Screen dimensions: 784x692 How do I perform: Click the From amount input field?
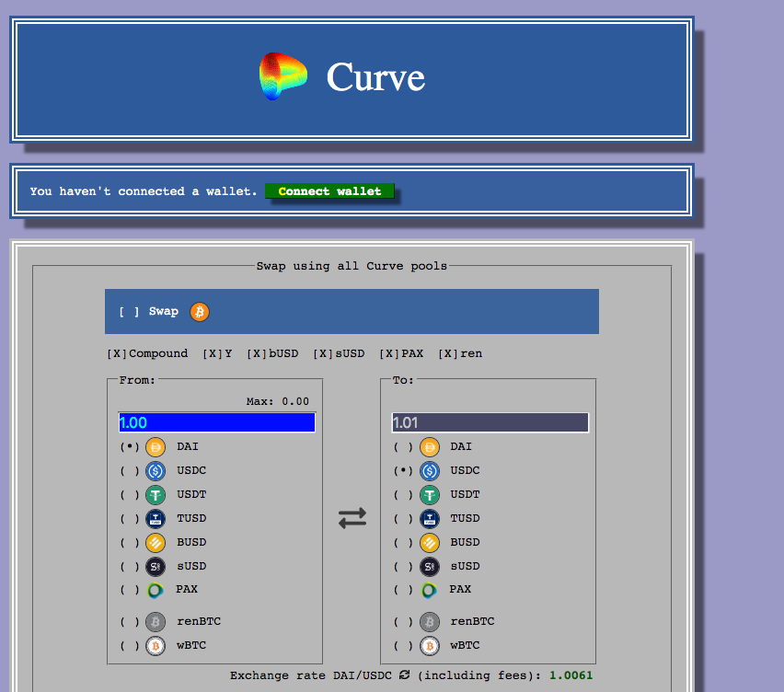pyautogui.click(x=217, y=422)
